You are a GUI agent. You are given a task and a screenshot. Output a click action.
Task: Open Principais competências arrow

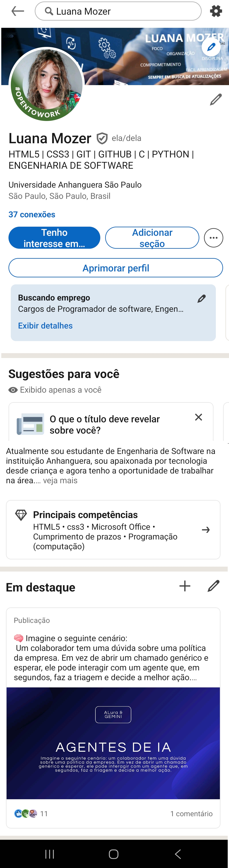tap(206, 530)
